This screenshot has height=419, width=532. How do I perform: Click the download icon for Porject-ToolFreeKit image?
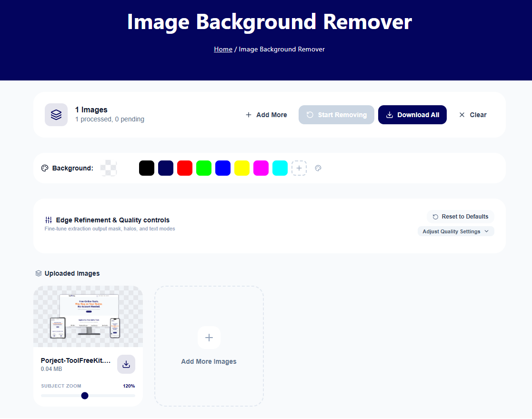coord(126,364)
